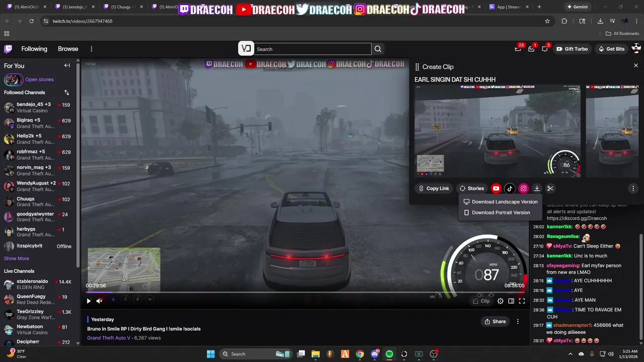
Task: Open the Browse page
Action: pos(68,49)
